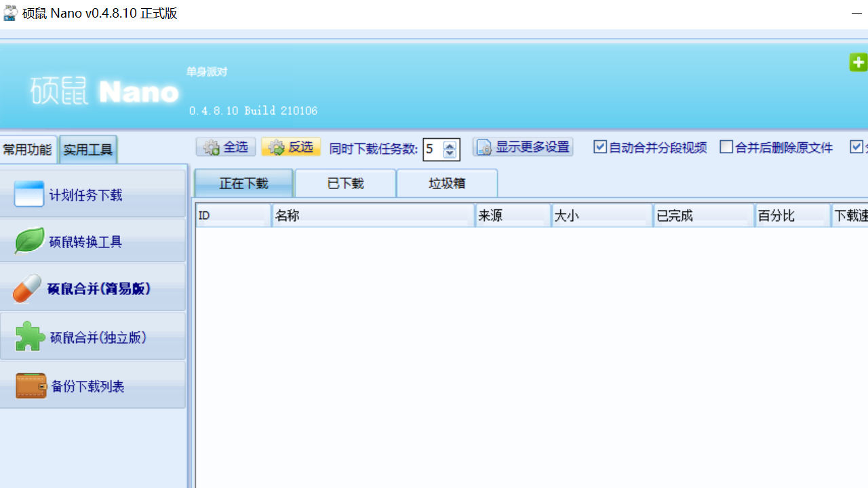Sort by 大小 column header
Screen dimensions: 868x488
602,216
